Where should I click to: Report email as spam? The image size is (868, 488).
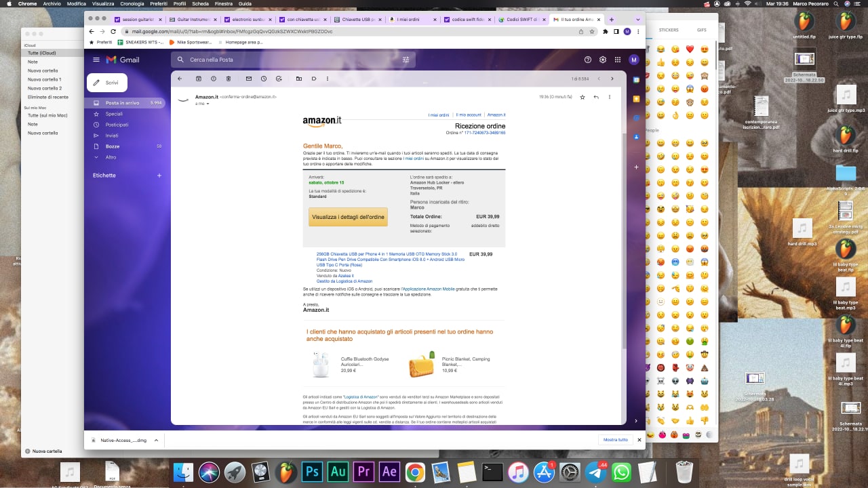[214, 79]
